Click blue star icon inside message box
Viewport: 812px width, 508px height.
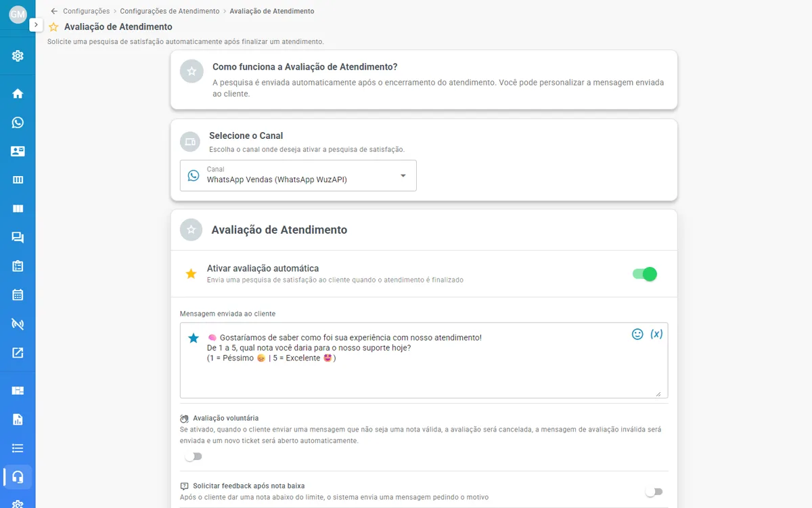pos(194,338)
